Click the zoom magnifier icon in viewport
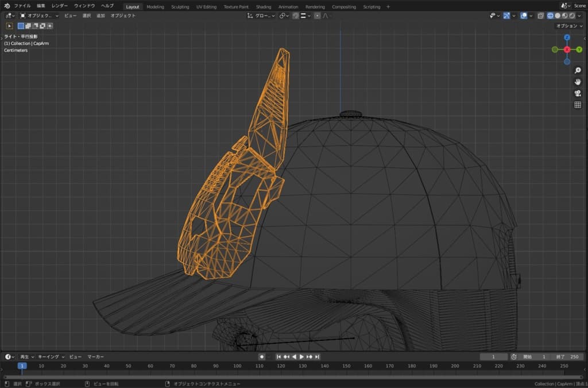 point(578,70)
